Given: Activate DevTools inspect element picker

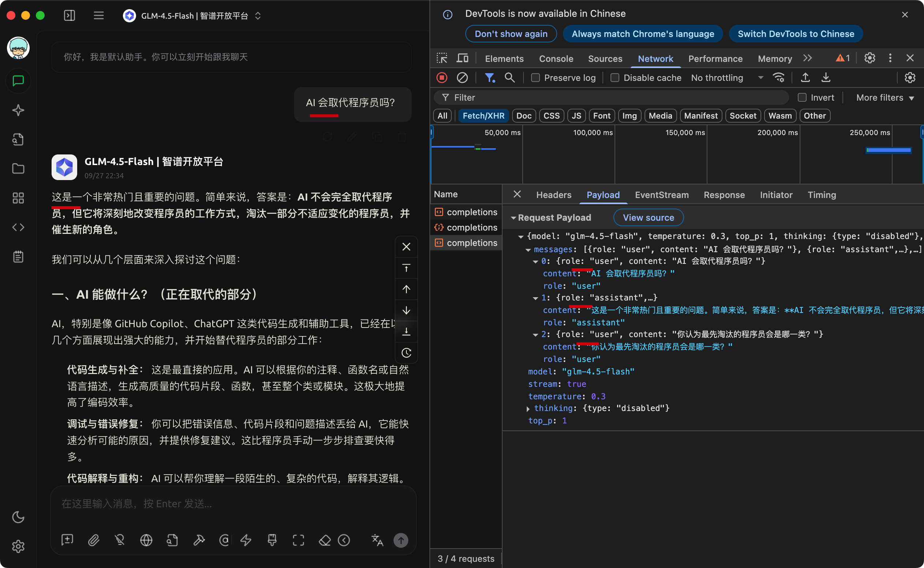Looking at the screenshot, I should [x=442, y=58].
